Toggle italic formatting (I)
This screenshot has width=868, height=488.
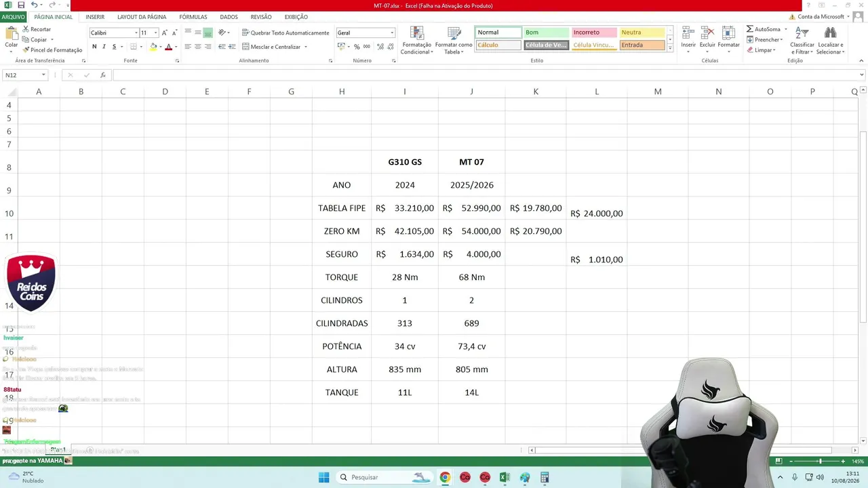(x=104, y=47)
